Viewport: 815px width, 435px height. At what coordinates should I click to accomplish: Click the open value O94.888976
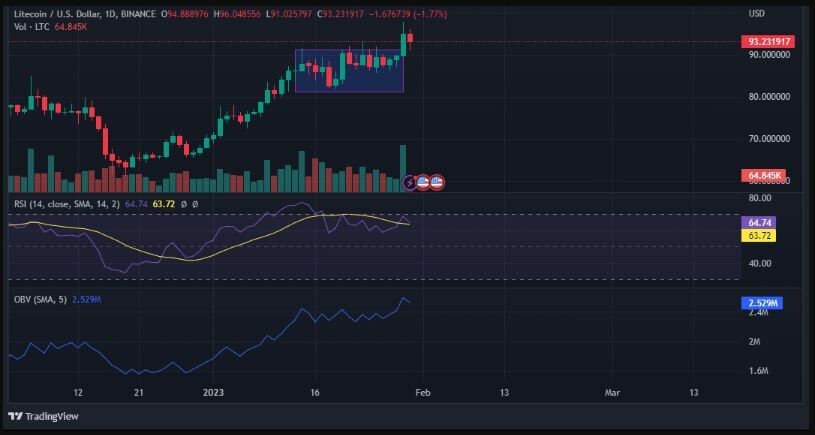pos(187,15)
